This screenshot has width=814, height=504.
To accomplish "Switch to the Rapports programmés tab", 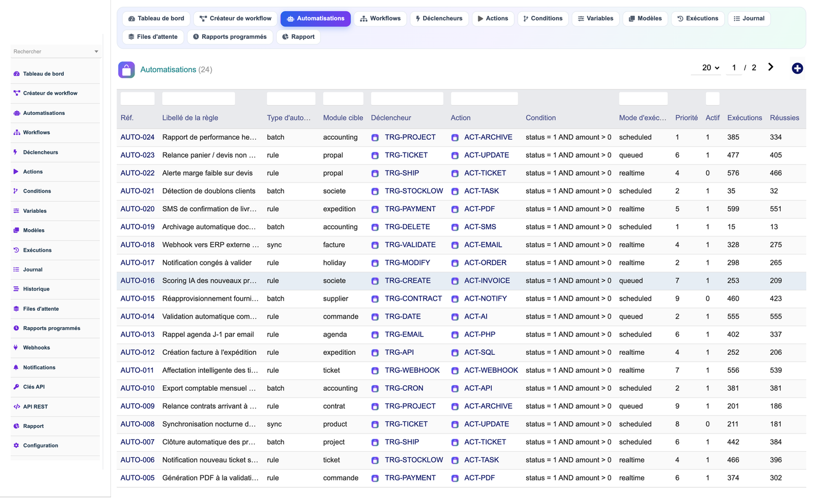I will point(229,37).
